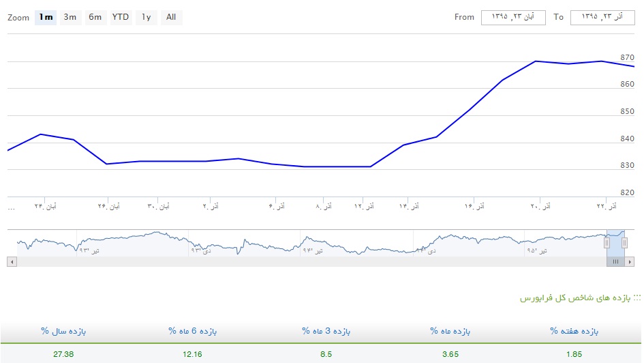
Task: Click the yearly return column header
Action: 63,331
